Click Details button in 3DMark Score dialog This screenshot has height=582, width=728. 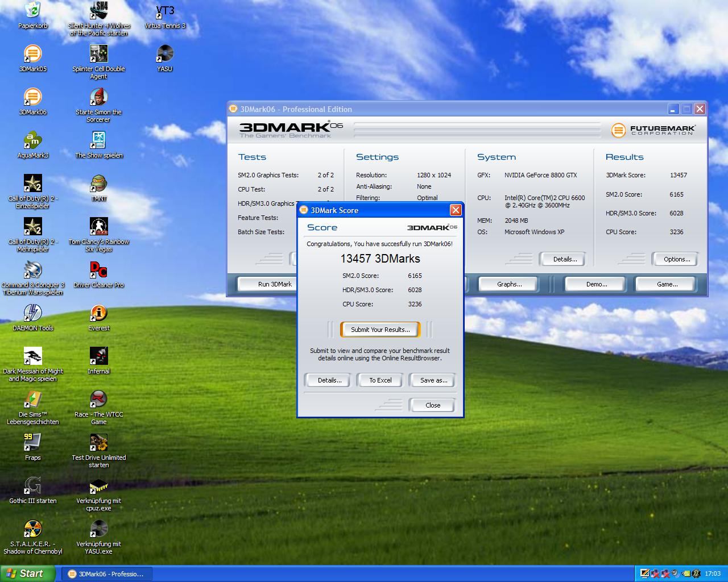(329, 380)
